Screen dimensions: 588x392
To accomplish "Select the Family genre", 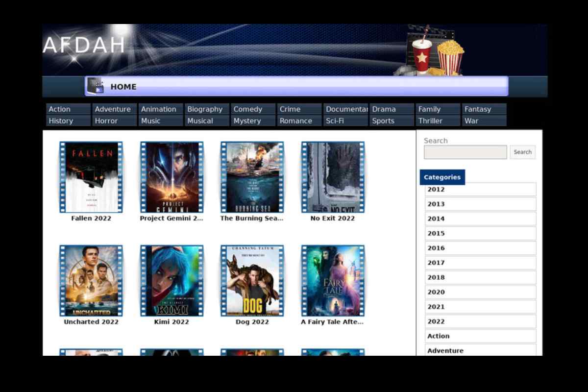I will coord(438,109).
